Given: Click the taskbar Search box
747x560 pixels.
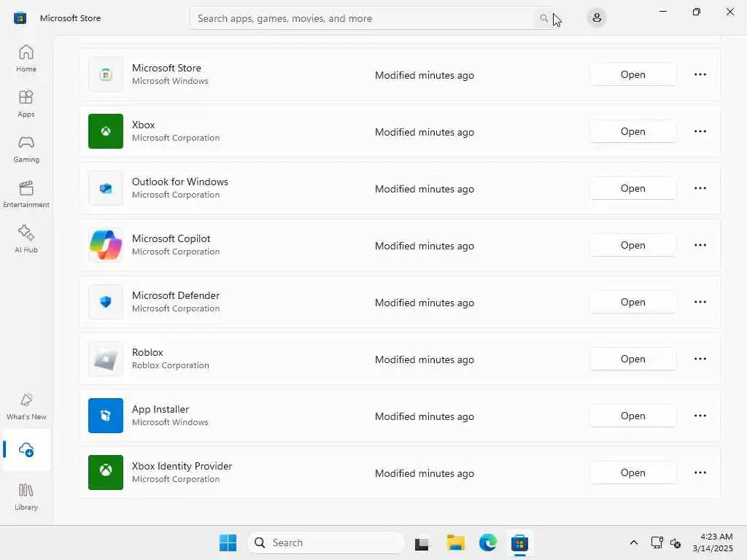Looking at the screenshot, I should pyautogui.click(x=326, y=542).
